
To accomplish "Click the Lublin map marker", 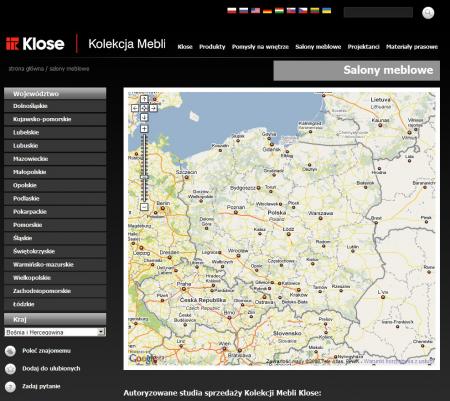I will [353, 251].
